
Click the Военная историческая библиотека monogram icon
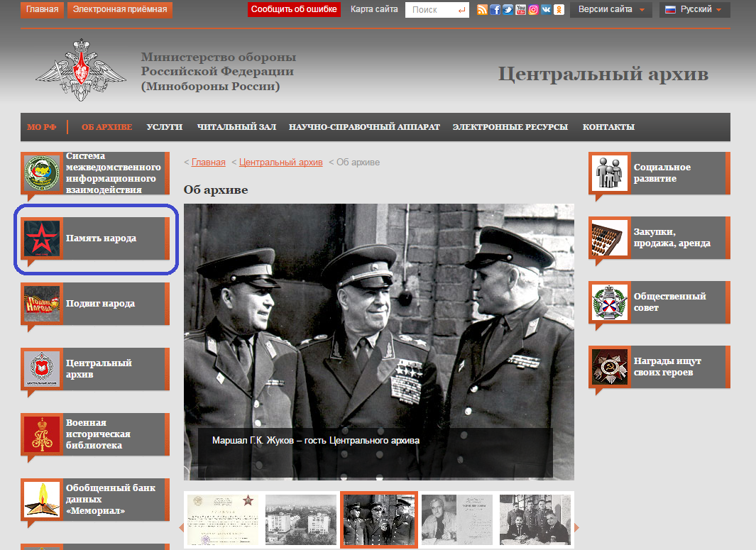[42, 434]
